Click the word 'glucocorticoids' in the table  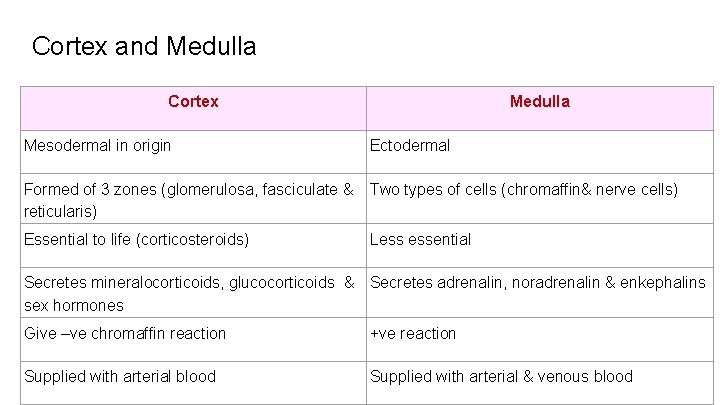point(282,283)
